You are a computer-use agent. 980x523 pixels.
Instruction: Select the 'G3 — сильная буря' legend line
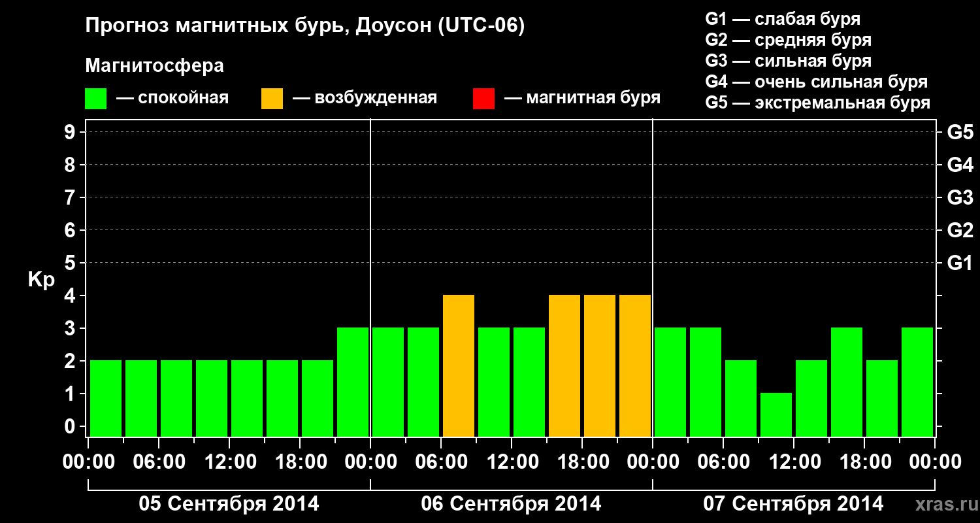788,61
